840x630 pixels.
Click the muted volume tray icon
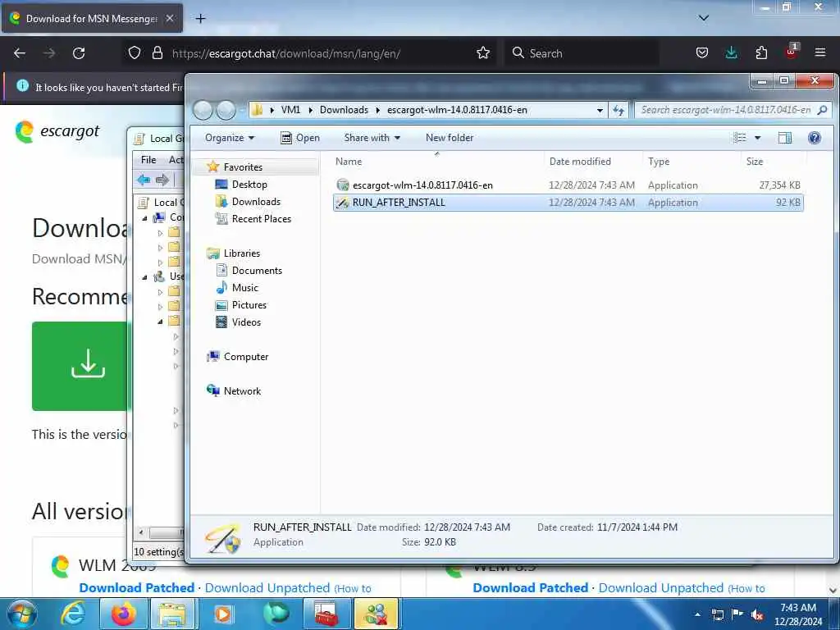click(x=757, y=615)
